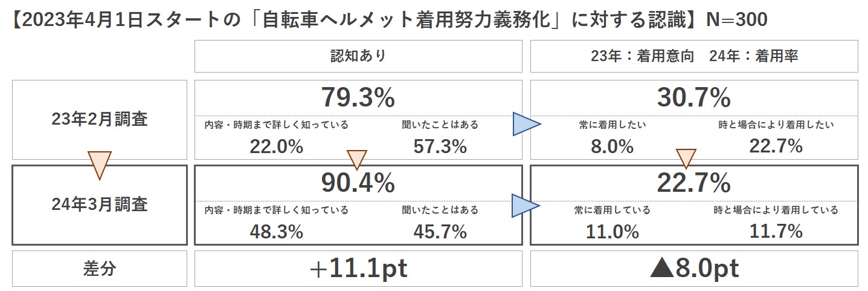The height and width of the screenshot is (291, 868).
Task: Click the 23年2月調査 row label
Action: (x=100, y=119)
